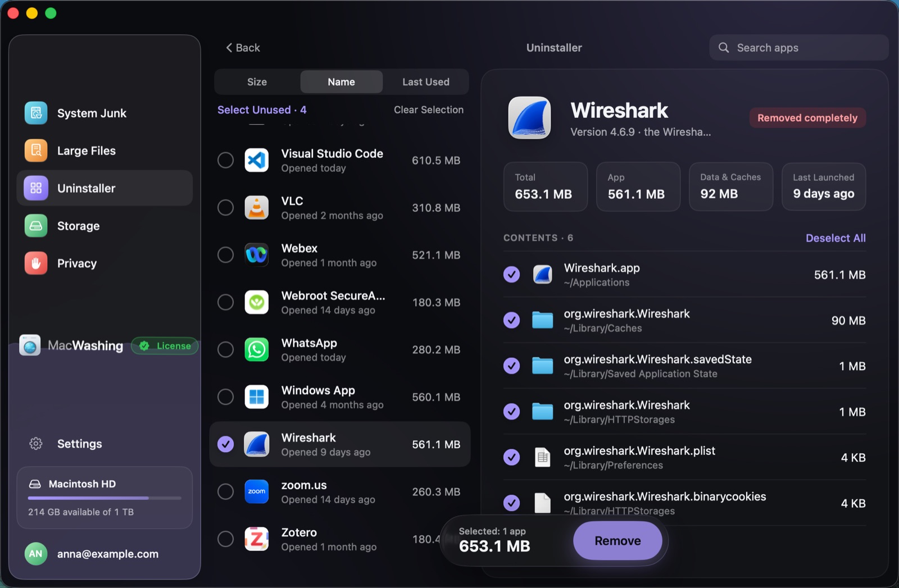Tick the zoom.us selection circle
The width and height of the screenshot is (899, 588).
[225, 491]
